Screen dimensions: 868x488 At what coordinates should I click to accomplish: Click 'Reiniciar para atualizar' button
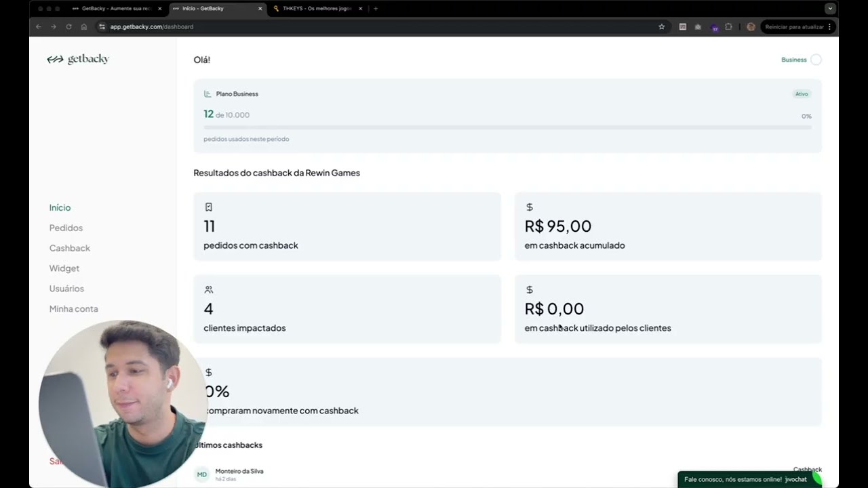tap(794, 26)
